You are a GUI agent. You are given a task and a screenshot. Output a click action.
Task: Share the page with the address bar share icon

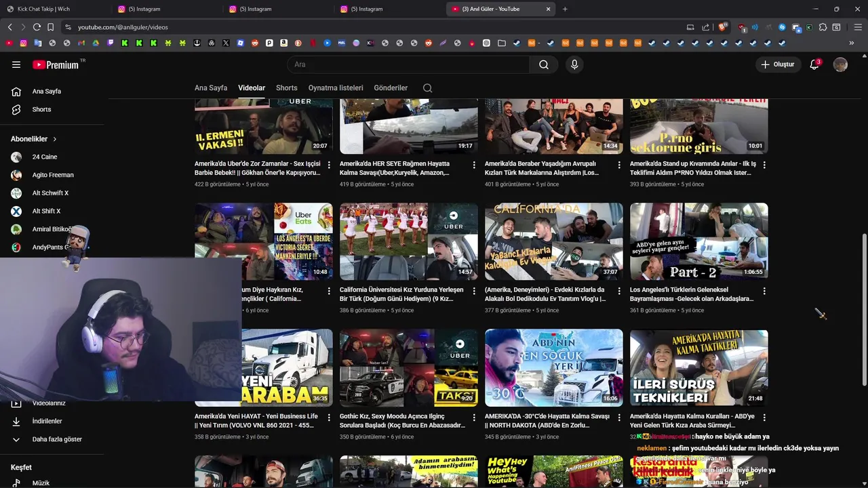[705, 27]
